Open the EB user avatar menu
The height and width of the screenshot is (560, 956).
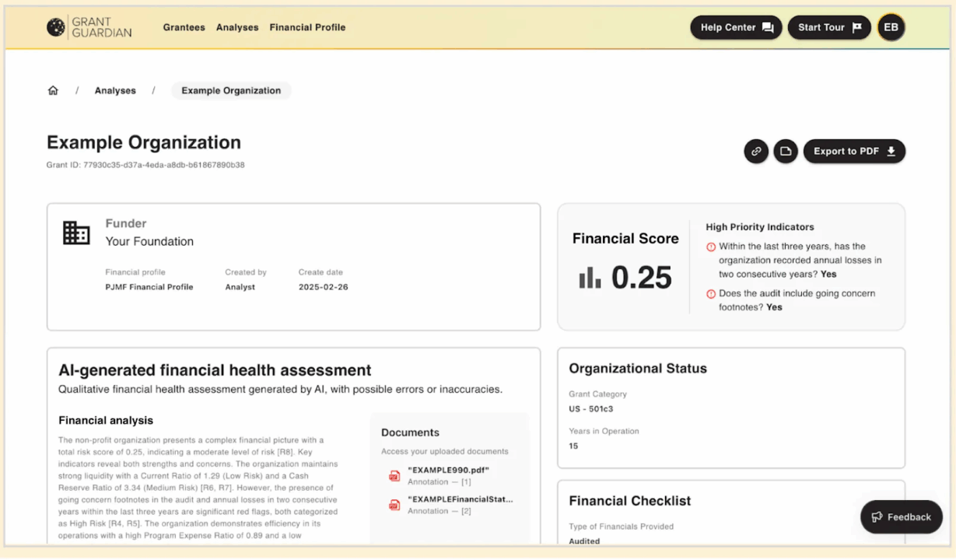[891, 27]
